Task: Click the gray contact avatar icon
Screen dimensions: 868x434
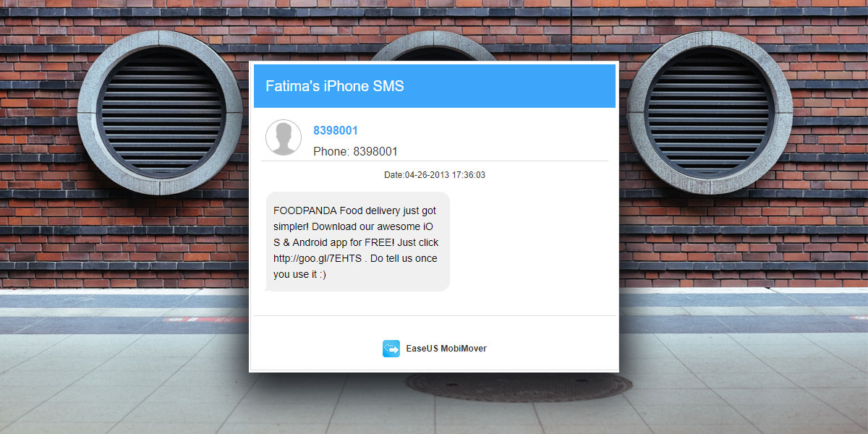Action: [x=284, y=137]
